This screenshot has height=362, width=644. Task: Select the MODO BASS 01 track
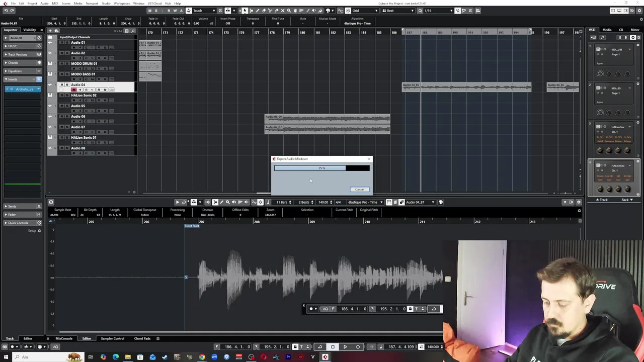click(x=83, y=74)
